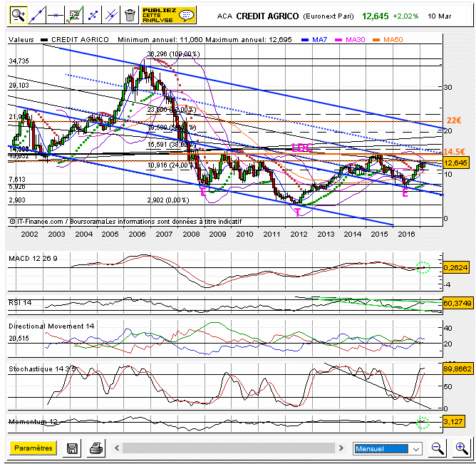This screenshot has height=464, width=476.
Task: Click the 22€ orange target label
Action: coord(454,120)
